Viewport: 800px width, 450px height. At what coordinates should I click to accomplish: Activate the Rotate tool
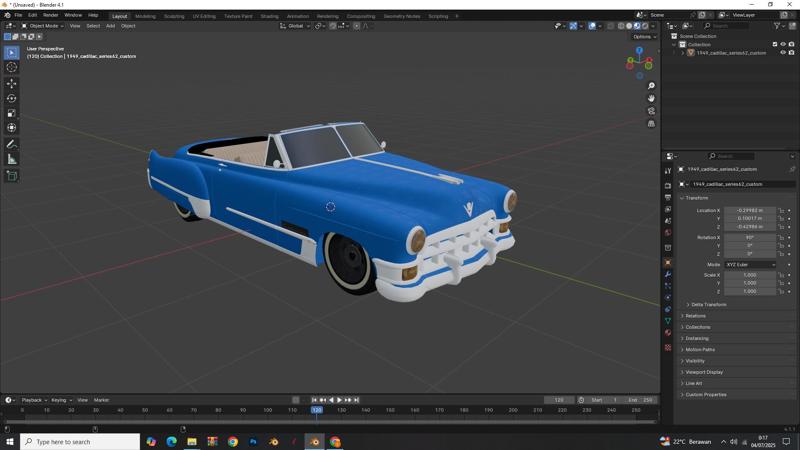pyautogui.click(x=12, y=98)
